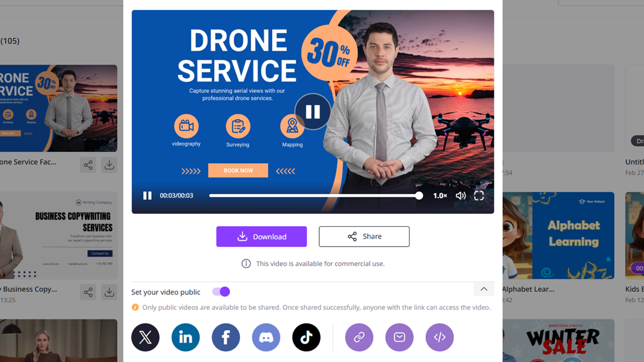This screenshot has width=644, height=362.
Task: Click the Share button below video
Action: pos(364,237)
